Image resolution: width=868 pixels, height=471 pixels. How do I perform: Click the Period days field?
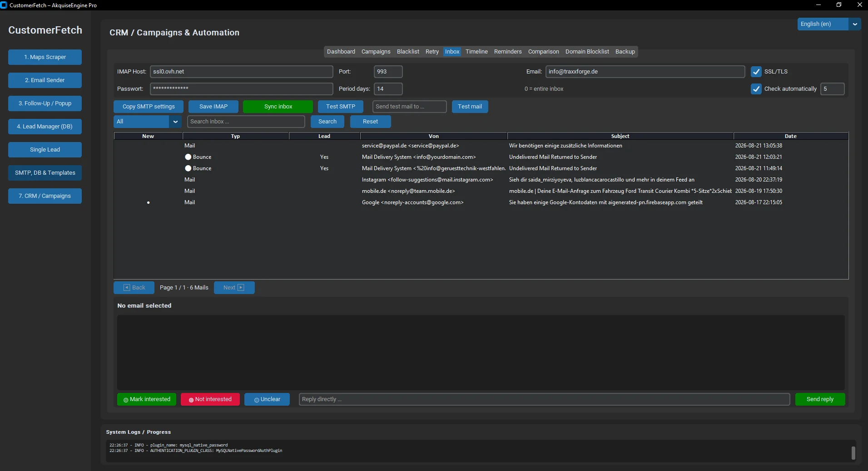(x=388, y=89)
